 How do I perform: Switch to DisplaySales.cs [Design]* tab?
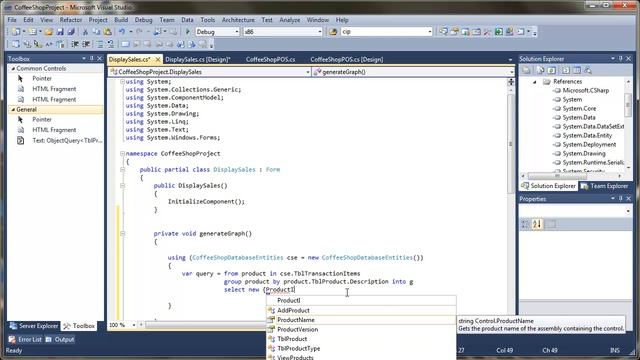click(x=198, y=60)
